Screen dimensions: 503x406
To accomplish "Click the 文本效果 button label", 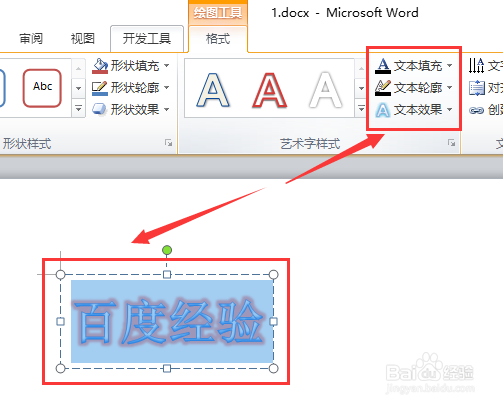I will tap(418, 110).
